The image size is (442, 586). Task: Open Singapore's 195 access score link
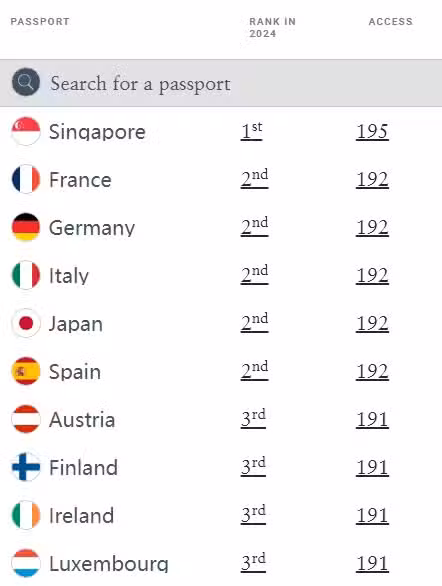point(372,132)
